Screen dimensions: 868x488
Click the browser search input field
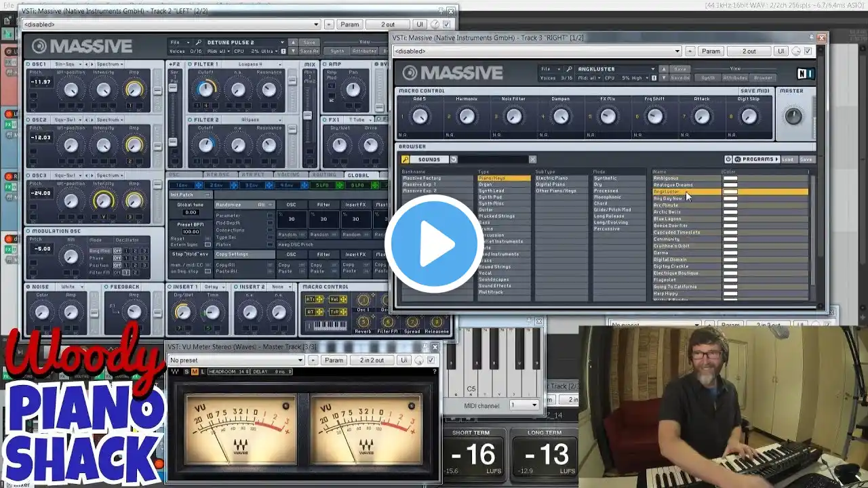coord(492,159)
